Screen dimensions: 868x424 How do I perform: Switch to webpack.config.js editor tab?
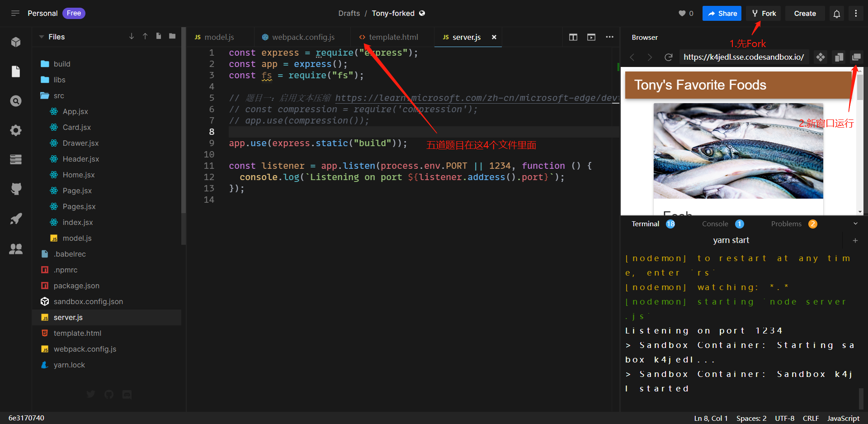coord(302,37)
